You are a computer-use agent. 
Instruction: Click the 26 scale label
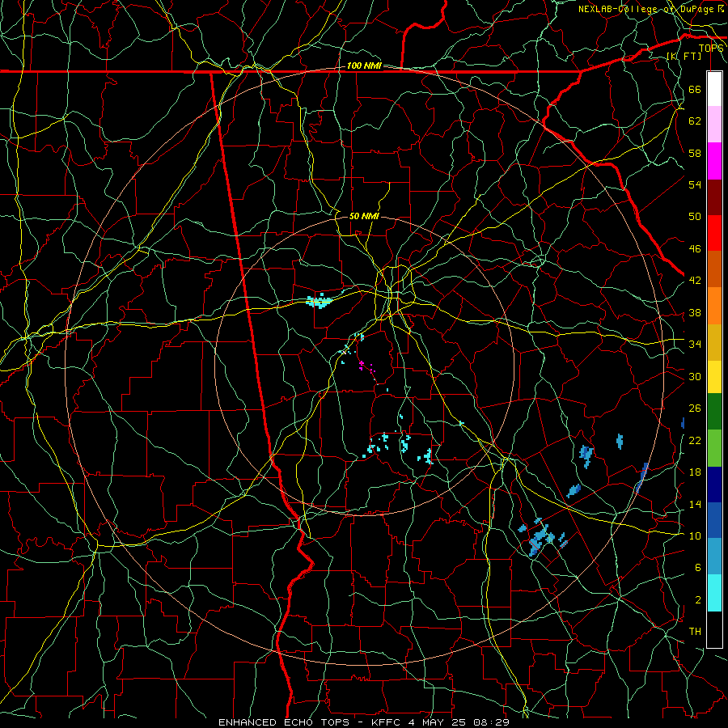coord(695,408)
